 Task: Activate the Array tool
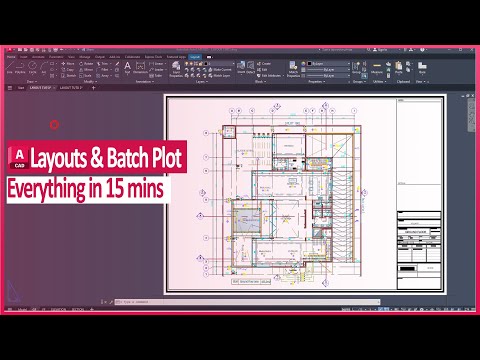click(x=103, y=76)
